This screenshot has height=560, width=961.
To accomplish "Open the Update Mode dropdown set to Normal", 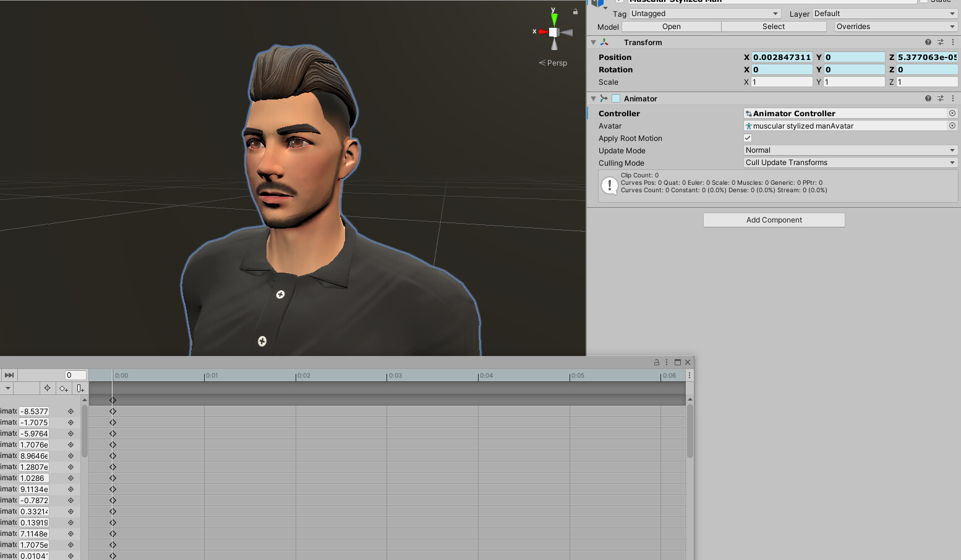I will (x=850, y=150).
